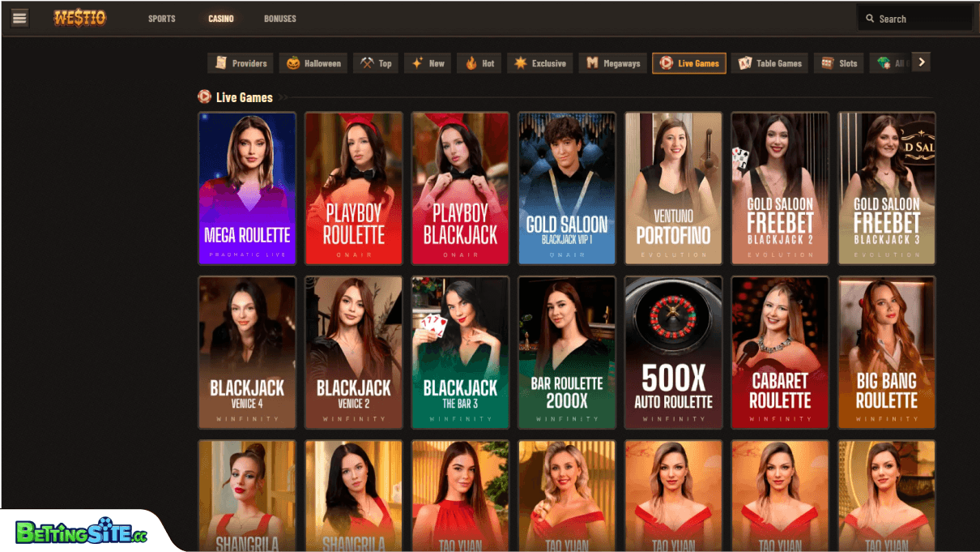This screenshot has height=552, width=980.
Task: Click the Table Games cards icon
Action: (744, 63)
